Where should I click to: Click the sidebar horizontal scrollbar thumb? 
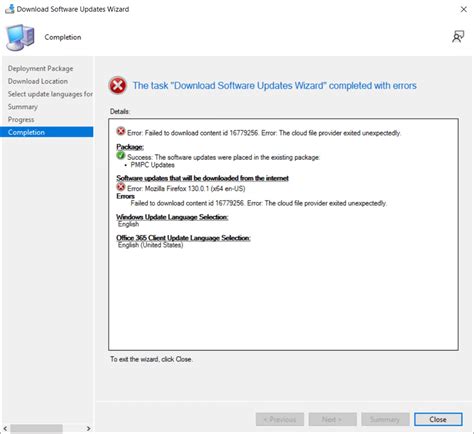(36, 428)
